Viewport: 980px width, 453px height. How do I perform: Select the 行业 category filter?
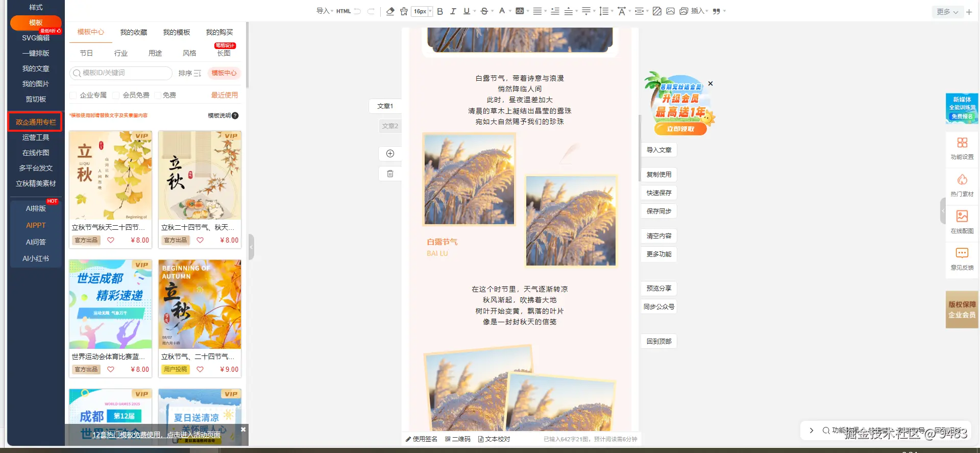(x=121, y=53)
